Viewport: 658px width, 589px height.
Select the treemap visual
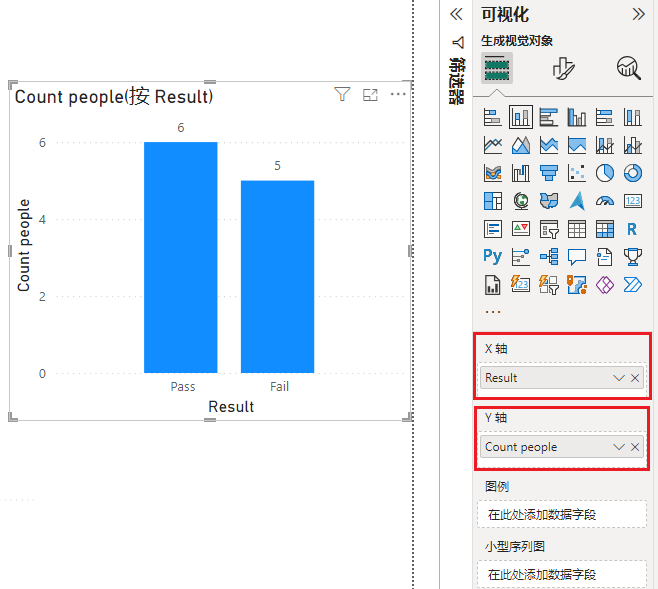click(493, 201)
